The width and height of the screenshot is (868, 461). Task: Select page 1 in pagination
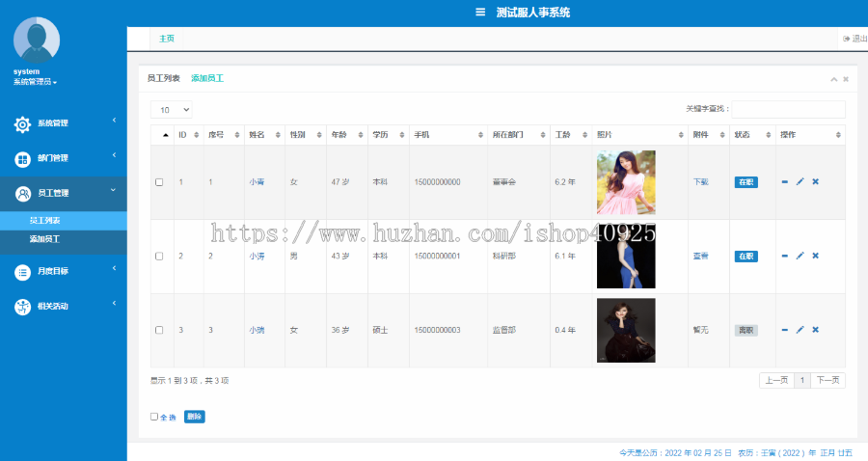tap(802, 380)
